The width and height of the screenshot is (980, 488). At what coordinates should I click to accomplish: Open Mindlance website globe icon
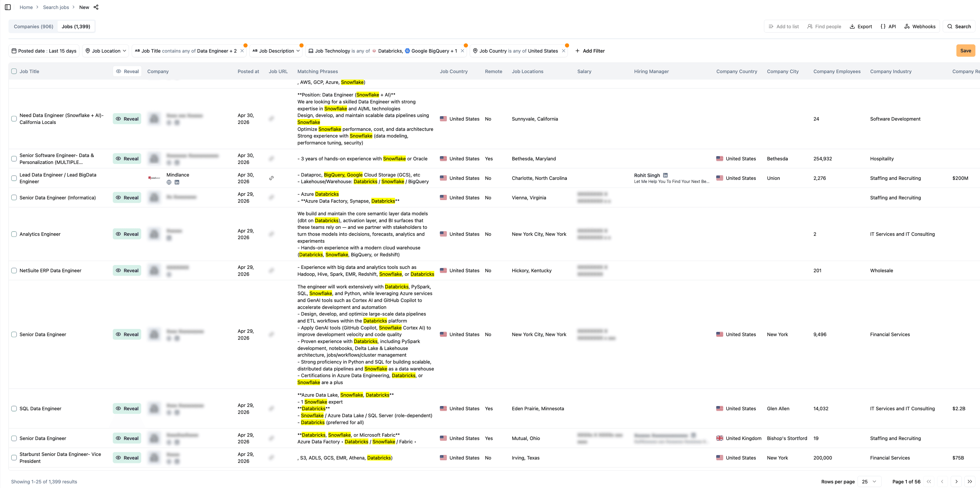tap(169, 182)
